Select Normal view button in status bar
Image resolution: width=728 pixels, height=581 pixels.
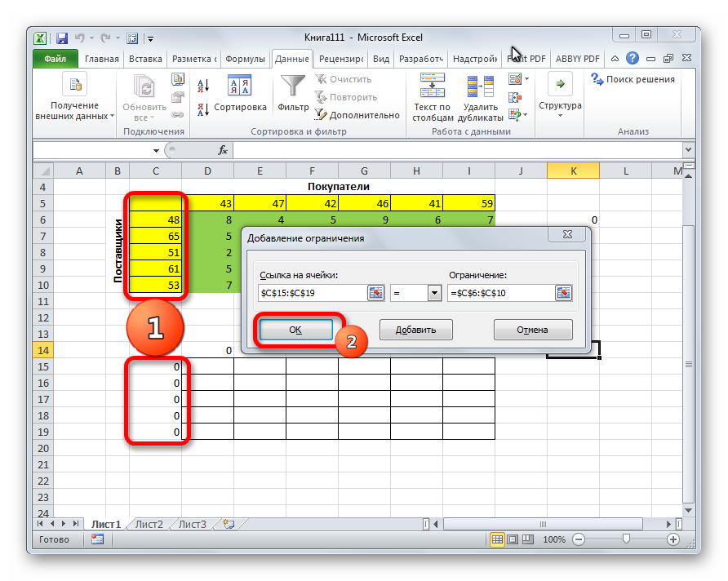pyautogui.click(x=497, y=540)
